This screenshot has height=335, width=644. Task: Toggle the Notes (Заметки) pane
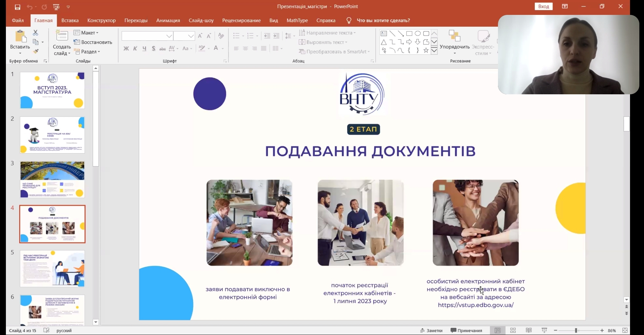pos(431,330)
